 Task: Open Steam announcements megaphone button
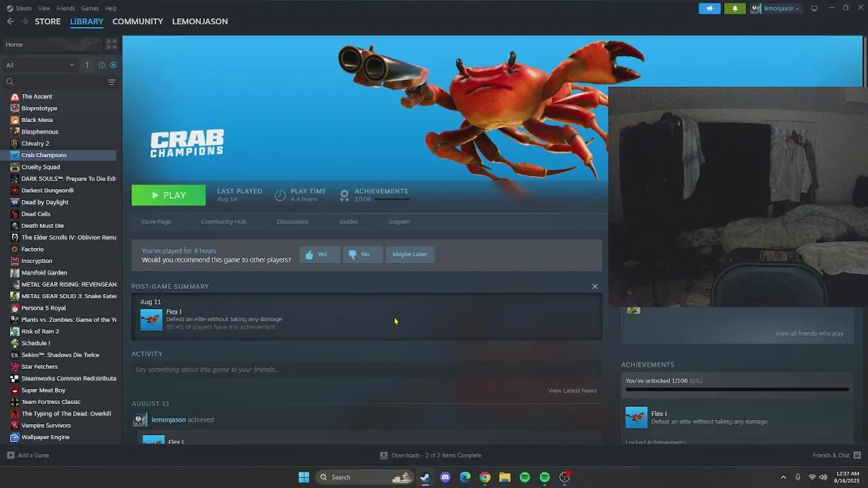pos(709,8)
